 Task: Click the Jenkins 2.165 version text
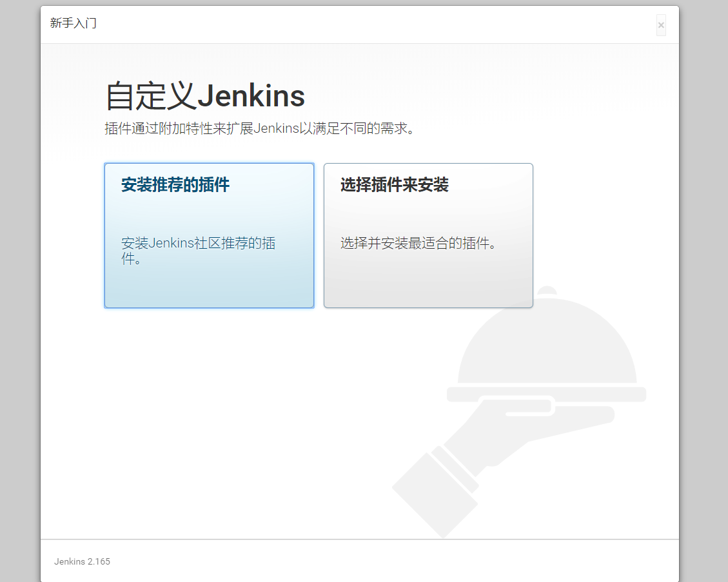pos(82,561)
